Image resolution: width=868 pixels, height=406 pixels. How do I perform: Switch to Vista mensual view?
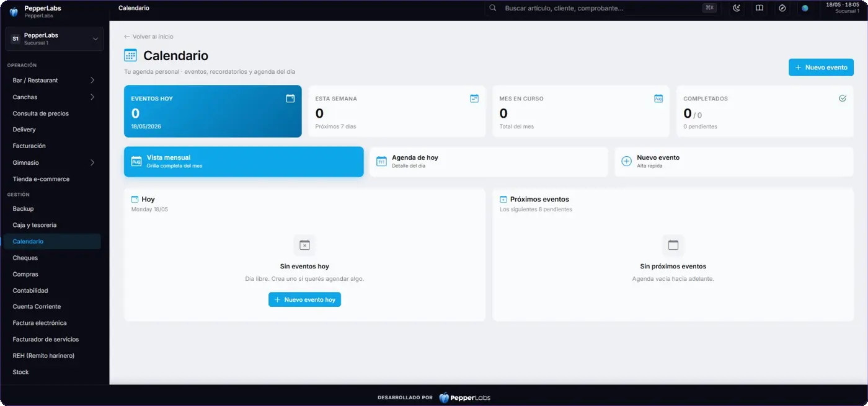point(244,162)
